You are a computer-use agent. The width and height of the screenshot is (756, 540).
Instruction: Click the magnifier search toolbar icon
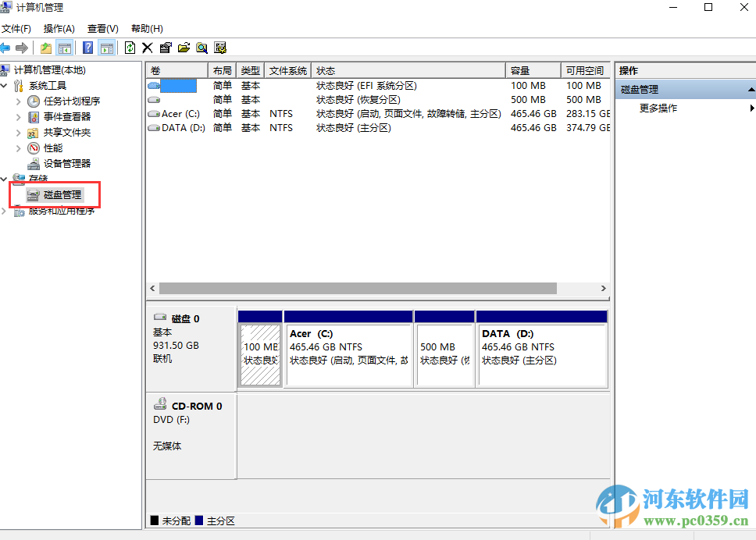point(201,47)
